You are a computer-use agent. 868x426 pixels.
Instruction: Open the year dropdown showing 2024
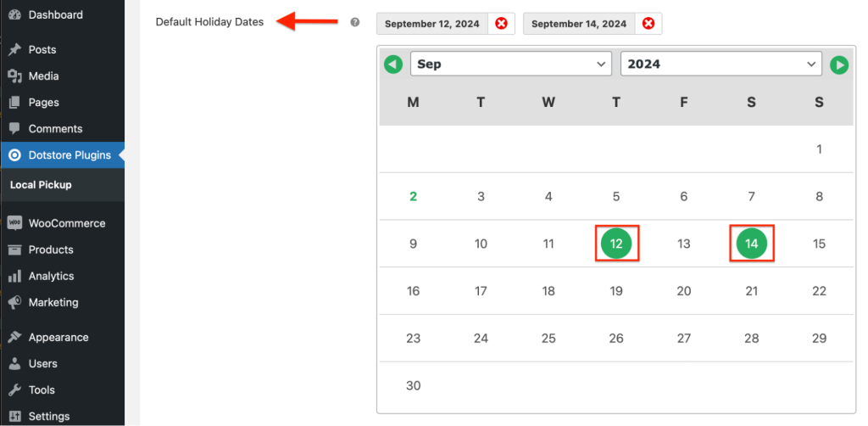click(721, 64)
